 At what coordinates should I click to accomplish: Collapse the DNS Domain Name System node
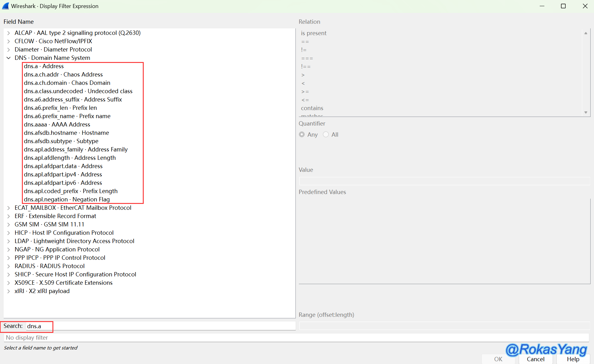point(9,58)
